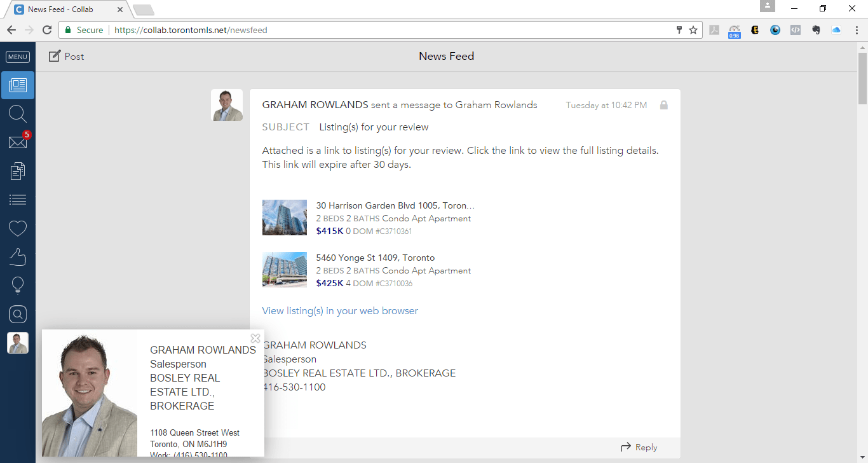
Task: Open the documents icon in sidebar
Action: point(18,171)
